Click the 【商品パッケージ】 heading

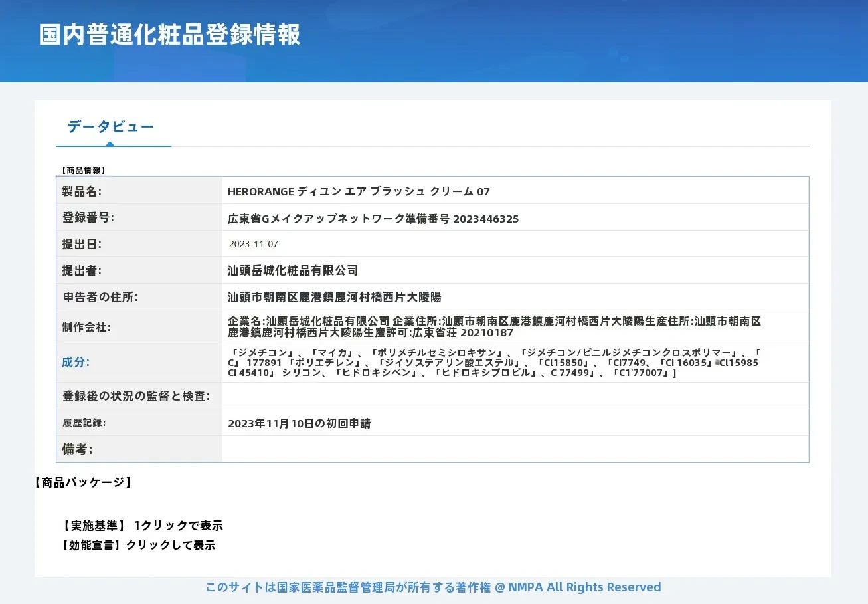coord(83,482)
